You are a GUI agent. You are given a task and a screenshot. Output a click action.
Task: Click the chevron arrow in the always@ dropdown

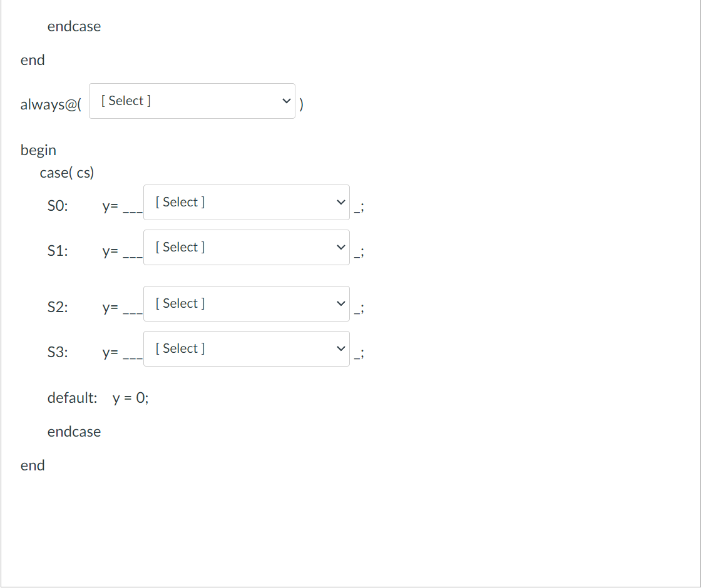point(286,101)
